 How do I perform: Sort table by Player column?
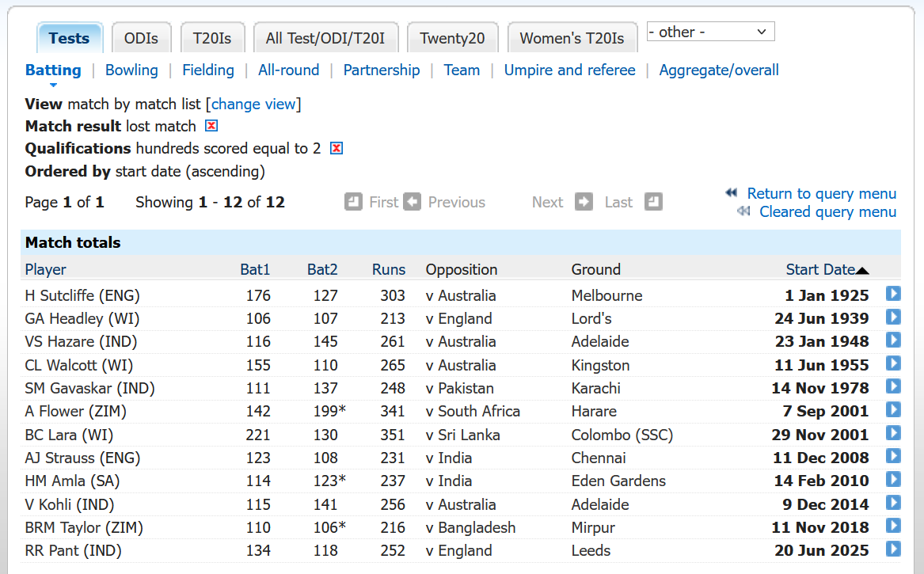45,269
